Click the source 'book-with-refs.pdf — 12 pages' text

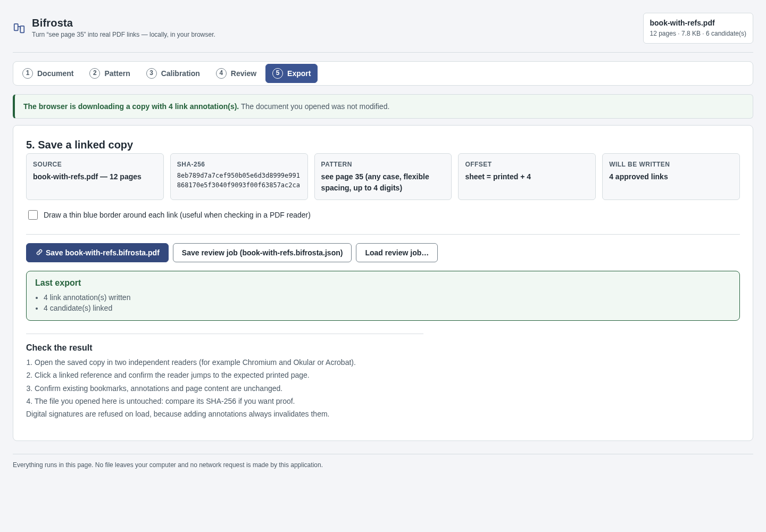[x=87, y=177]
